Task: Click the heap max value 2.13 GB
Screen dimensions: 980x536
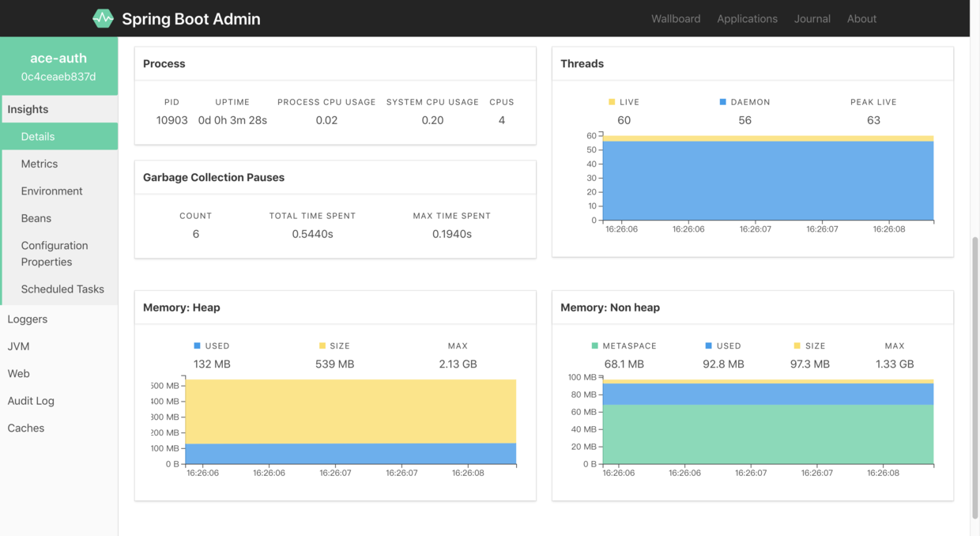Action: [x=458, y=364]
